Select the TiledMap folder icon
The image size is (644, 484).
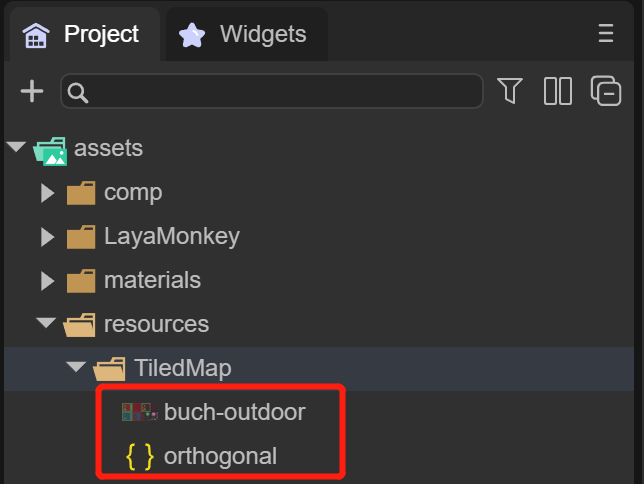click(109, 368)
